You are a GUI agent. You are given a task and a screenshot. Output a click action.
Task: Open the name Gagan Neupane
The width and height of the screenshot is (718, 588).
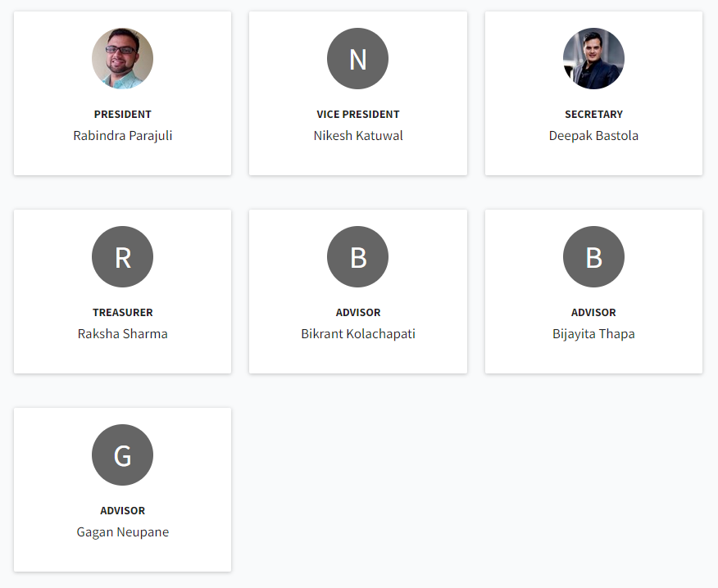click(122, 531)
